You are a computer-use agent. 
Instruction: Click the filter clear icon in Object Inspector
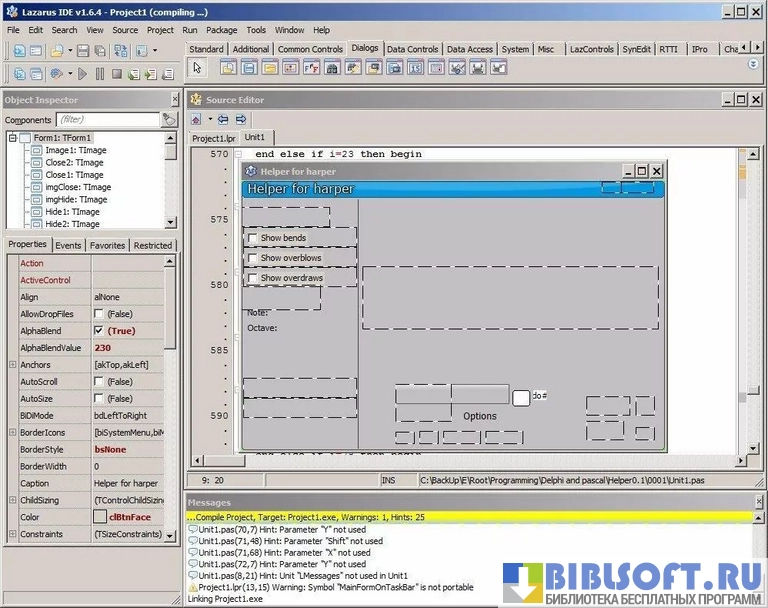(x=169, y=119)
